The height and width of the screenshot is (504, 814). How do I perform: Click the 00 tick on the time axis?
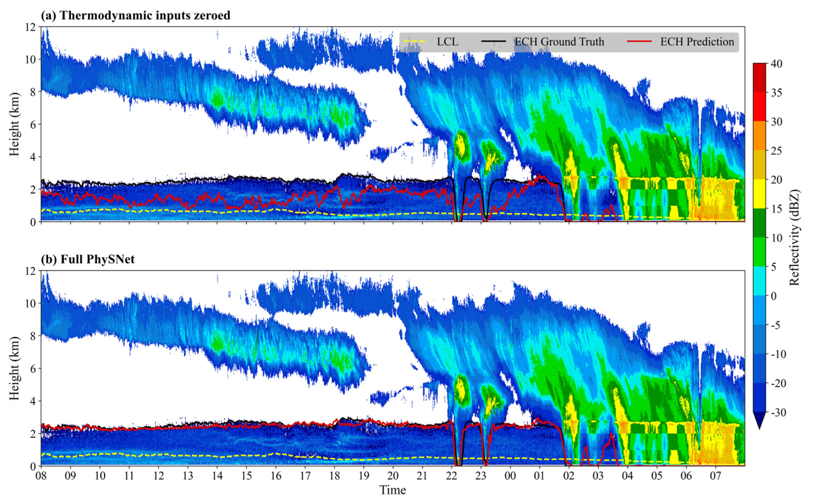510,475
